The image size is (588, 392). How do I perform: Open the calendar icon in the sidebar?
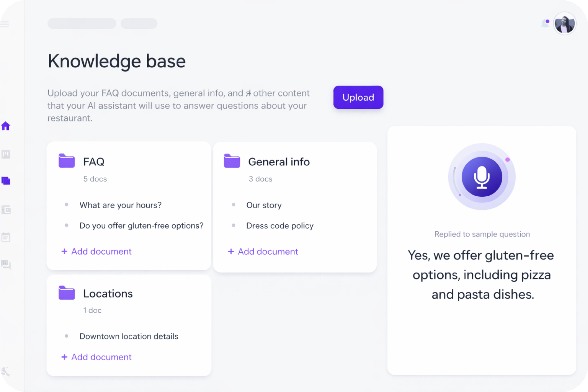click(x=6, y=237)
